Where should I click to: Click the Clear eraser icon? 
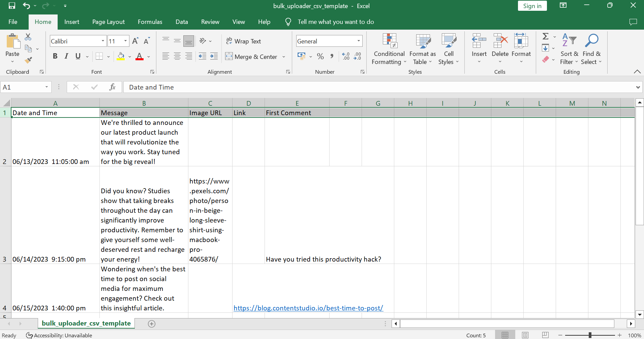click(546, 60)
